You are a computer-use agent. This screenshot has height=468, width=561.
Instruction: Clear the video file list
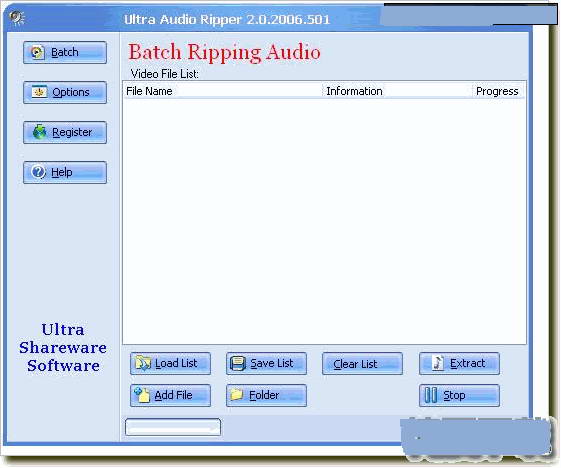[362, 364]
